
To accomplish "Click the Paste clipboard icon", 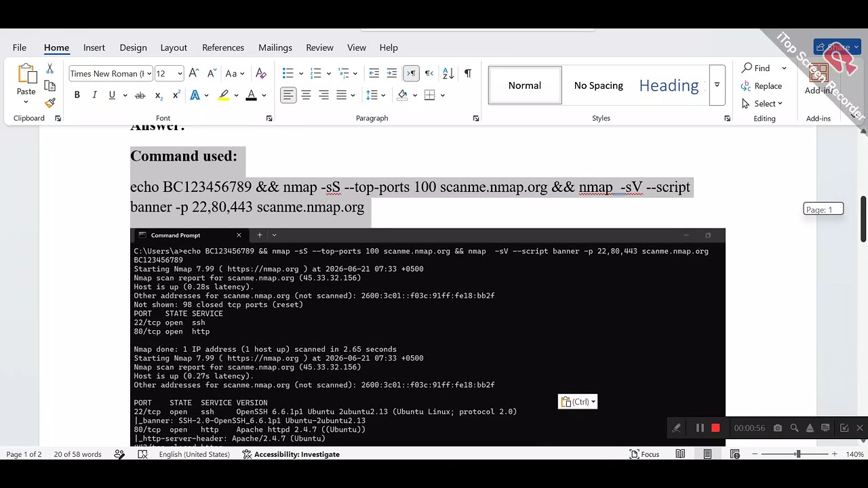I will pos(26,74).
